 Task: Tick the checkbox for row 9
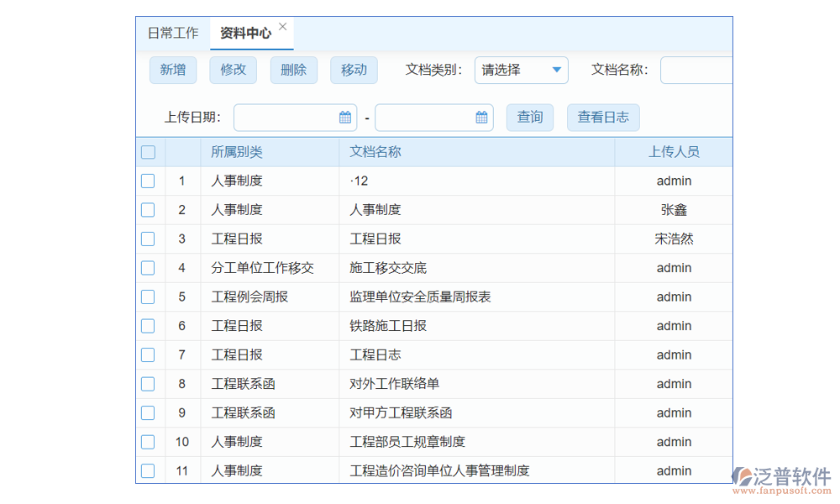[148, 412]
